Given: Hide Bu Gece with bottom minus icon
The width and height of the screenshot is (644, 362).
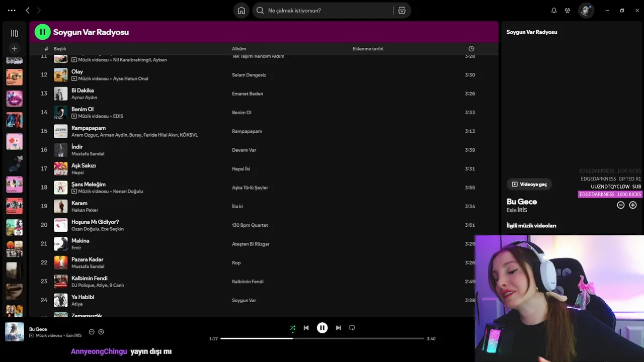Looking at the screenshot, I should click(92, 332).
